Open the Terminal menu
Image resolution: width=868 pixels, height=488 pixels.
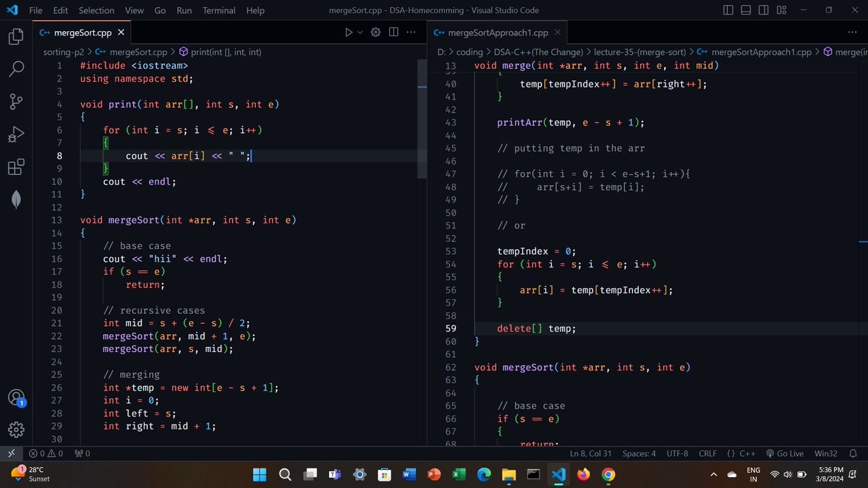(x=218, y=11)
